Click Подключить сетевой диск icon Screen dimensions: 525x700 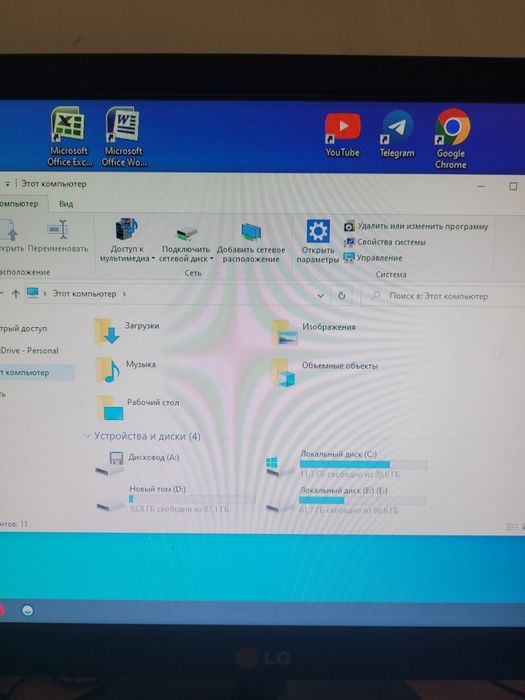(x=186, y=233)
